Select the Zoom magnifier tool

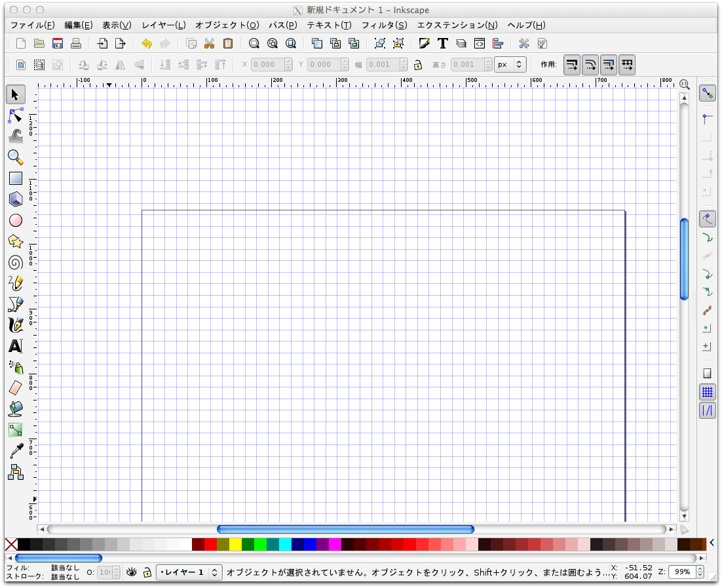16,157
